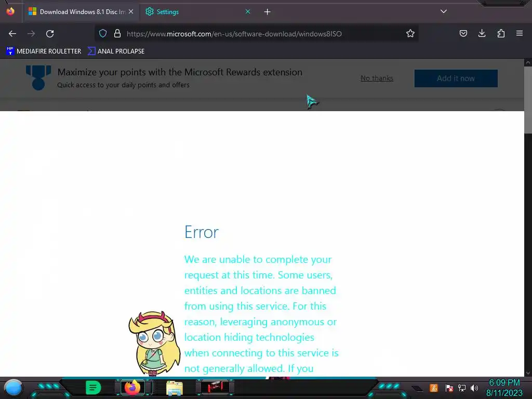Click the Firefox taskbar icon
Screen dimensions: 532x399
click(x=132, y=388)
